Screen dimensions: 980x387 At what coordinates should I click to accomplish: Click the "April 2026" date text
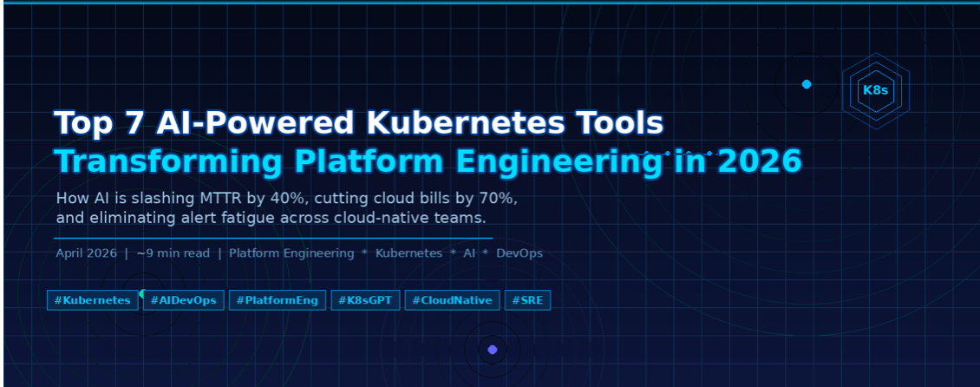[x=86, y=254]
